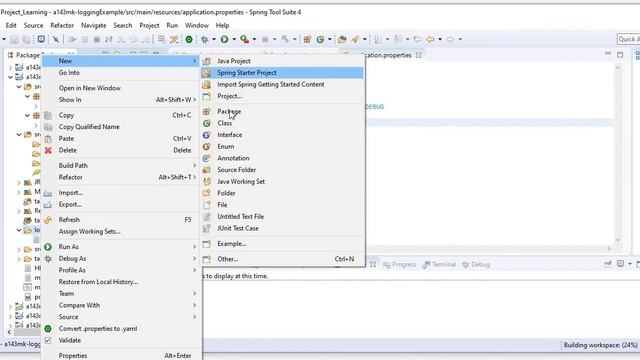Click the Open Type toolbar icon
640x360 pixels.
(342, 39)
